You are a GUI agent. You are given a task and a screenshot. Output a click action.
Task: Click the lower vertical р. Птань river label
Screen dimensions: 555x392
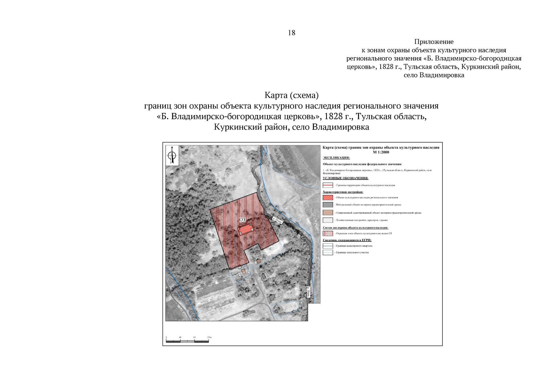tap(308, 292)
